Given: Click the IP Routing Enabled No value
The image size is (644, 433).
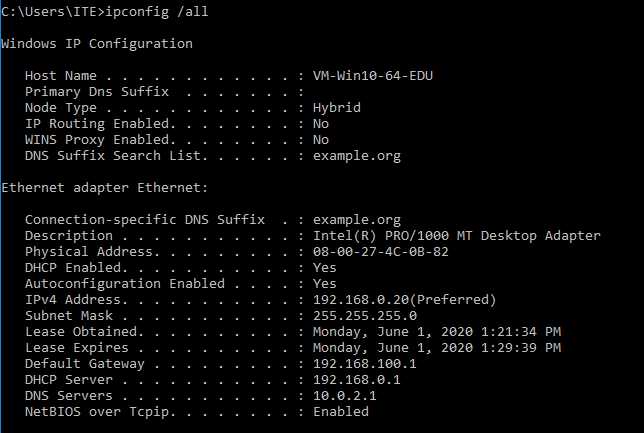Looking at the screenshot, I should click(x=321, y=124).
